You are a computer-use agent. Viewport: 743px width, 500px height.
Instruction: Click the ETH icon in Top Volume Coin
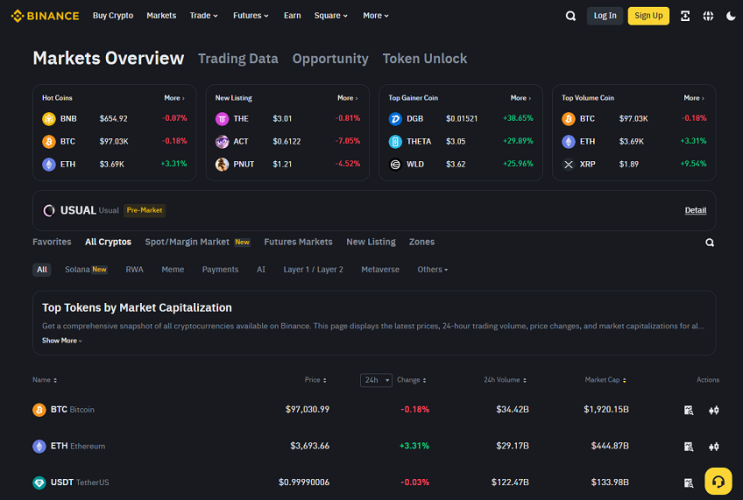click(569, 141)
